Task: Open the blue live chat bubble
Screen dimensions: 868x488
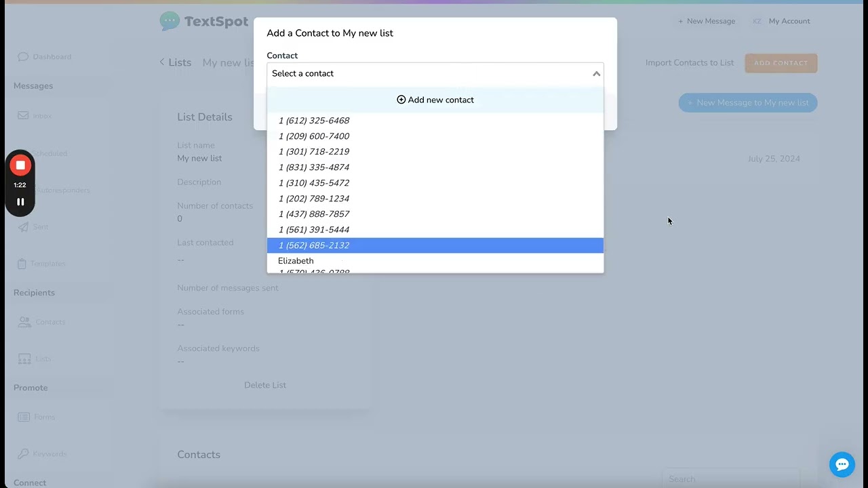Action: [842, 464]
